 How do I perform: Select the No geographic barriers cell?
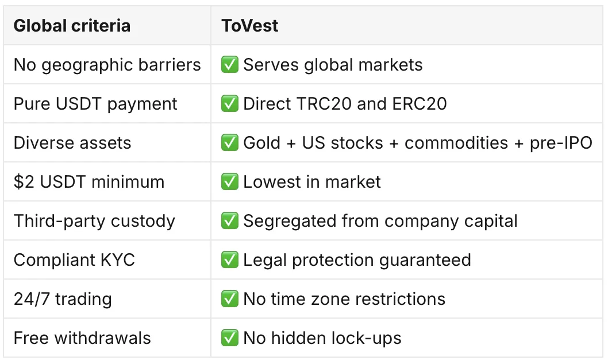(107, 65)
